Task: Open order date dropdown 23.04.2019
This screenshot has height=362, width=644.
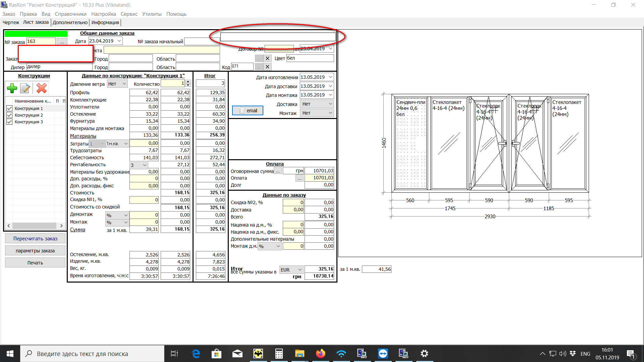Action: click(119, 41)
